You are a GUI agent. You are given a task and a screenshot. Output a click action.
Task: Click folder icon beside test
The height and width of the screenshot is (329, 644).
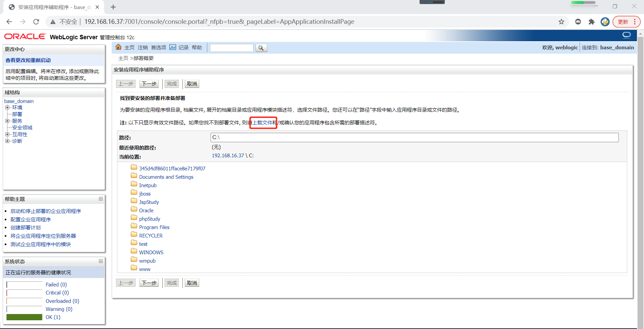(134, 242)
